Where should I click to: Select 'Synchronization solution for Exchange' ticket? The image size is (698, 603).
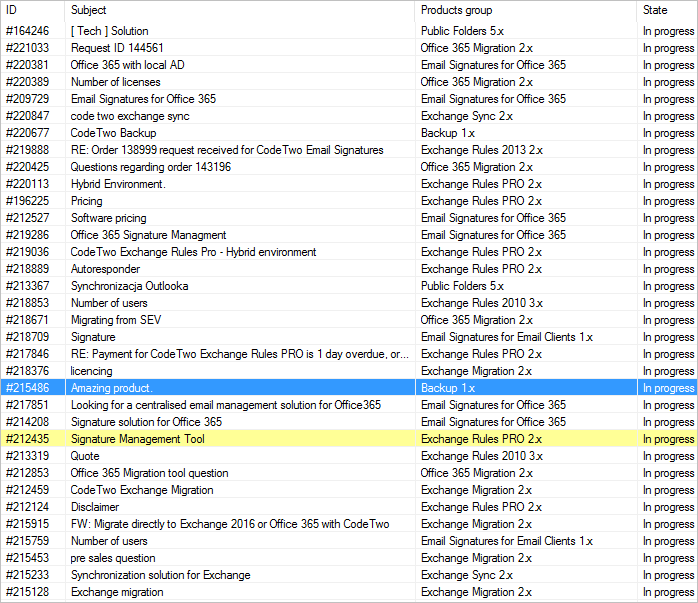161,575
